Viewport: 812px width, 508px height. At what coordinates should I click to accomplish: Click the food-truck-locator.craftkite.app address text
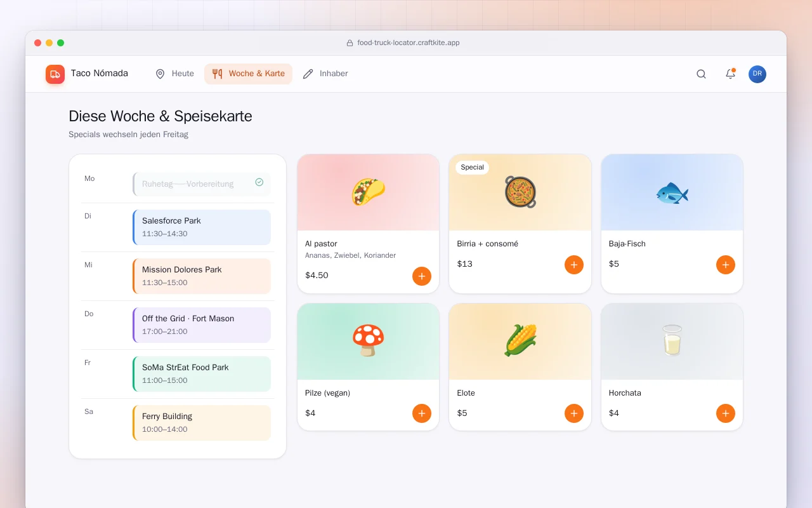click(x=409, y=43)
